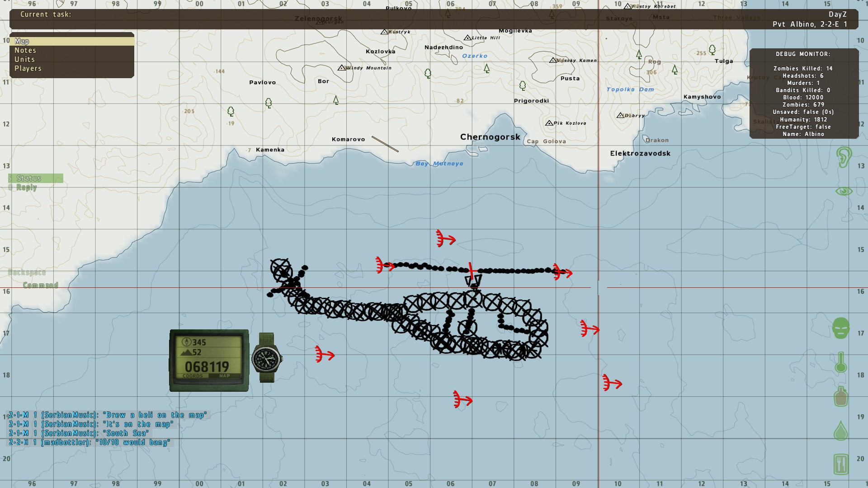
Task: Click the bandit face humanity icon
Action: [841, 328]
